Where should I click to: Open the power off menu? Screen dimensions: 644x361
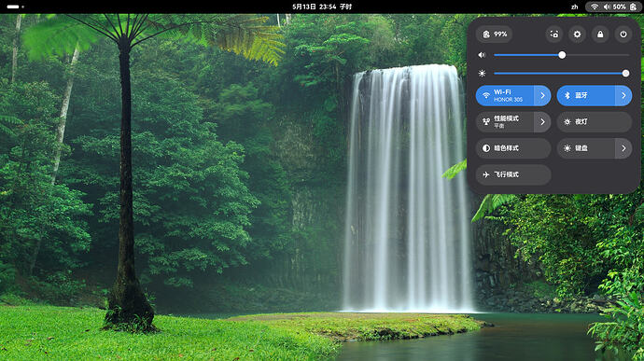(x=623, y=35)
